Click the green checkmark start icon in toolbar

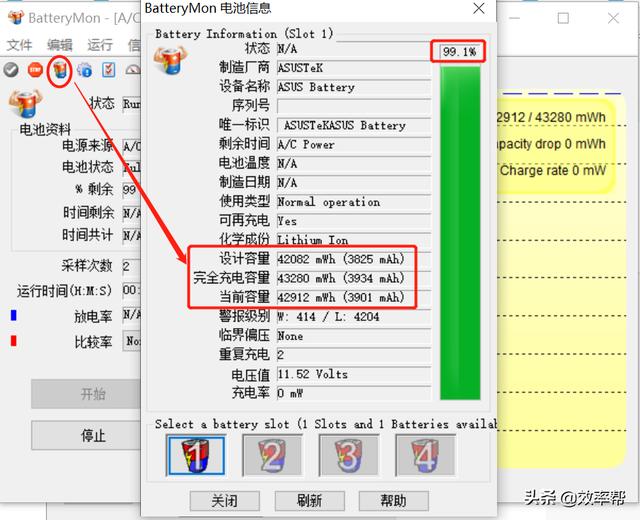tap(11, 70)
